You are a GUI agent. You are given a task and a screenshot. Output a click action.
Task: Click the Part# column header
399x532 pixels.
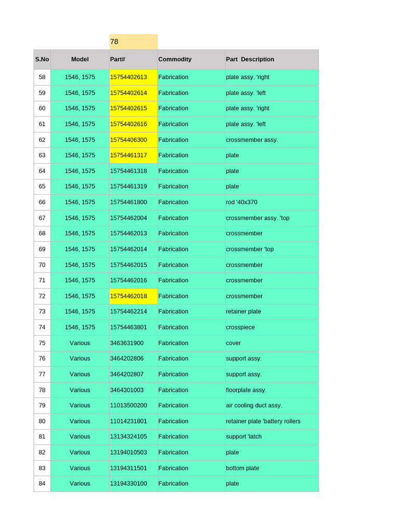point(134,59)
